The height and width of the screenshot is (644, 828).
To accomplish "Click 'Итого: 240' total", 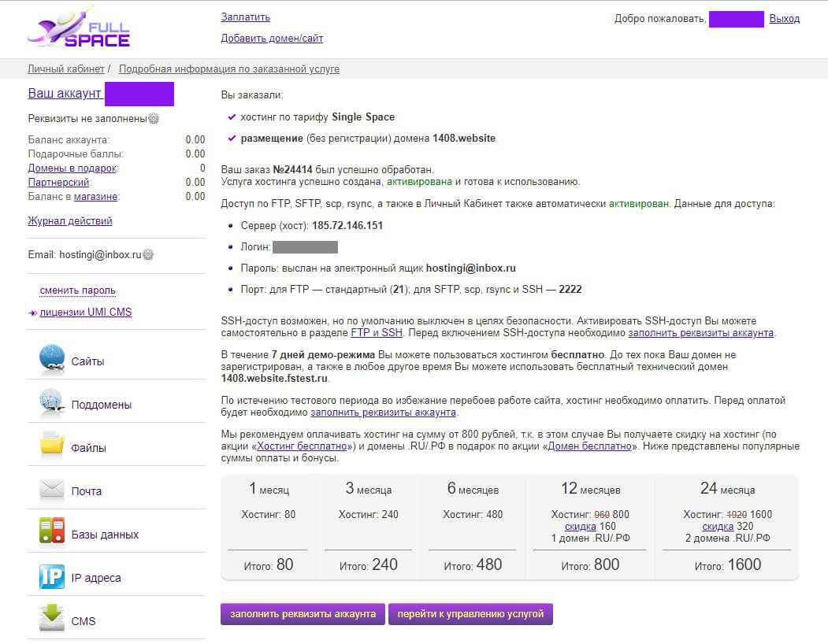I will 368,564.
